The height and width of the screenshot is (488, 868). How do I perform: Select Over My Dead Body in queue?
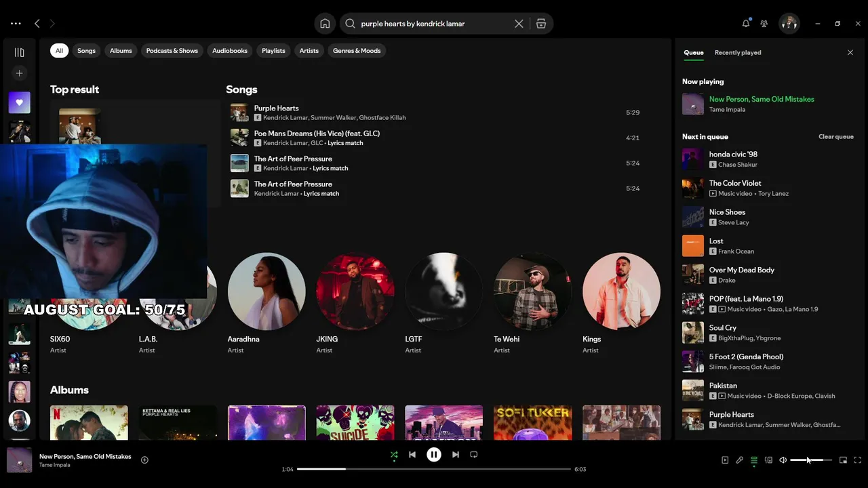tap(768, 274)
